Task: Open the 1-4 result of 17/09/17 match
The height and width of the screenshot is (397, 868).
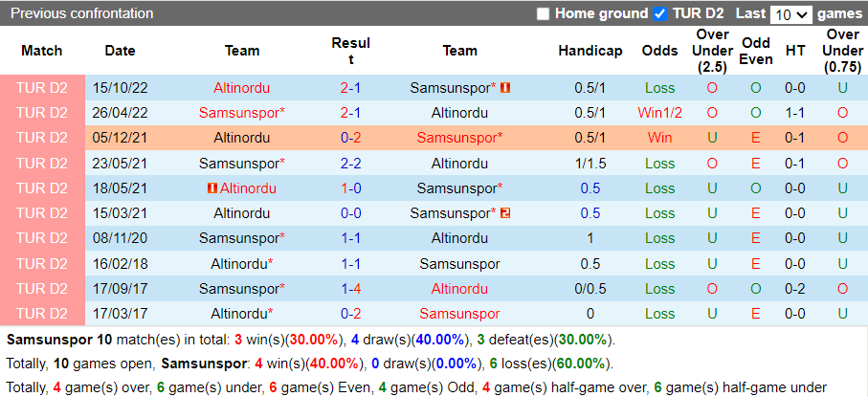Action: (x=351, y=289)
